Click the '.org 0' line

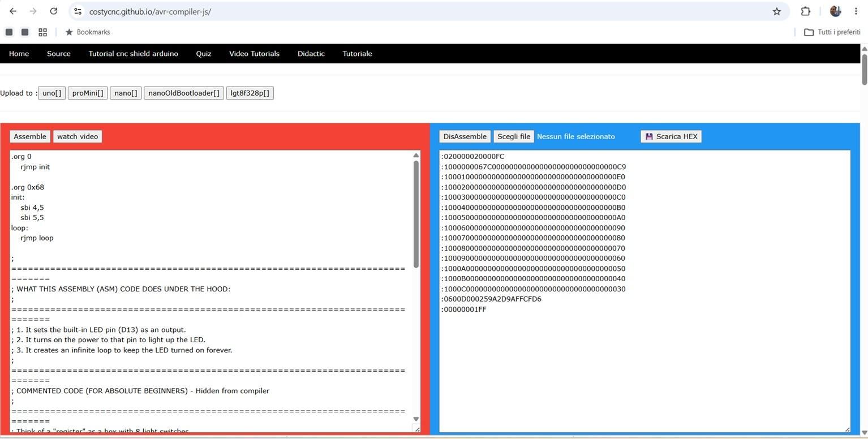click(22, 157)
